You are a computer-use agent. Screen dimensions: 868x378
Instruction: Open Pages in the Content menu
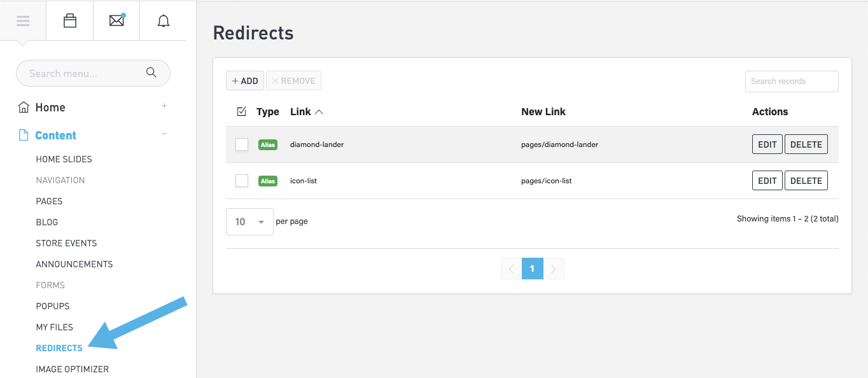tap(49, 201)
